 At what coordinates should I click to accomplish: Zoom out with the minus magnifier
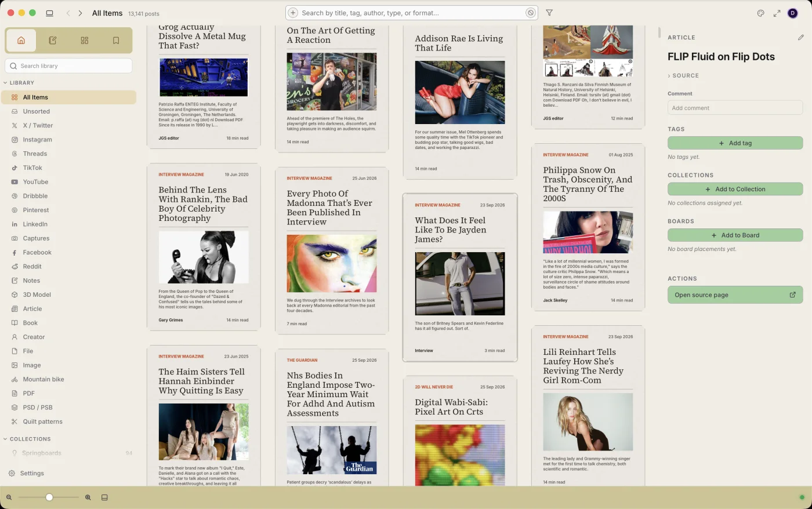[x=9, y=497]
